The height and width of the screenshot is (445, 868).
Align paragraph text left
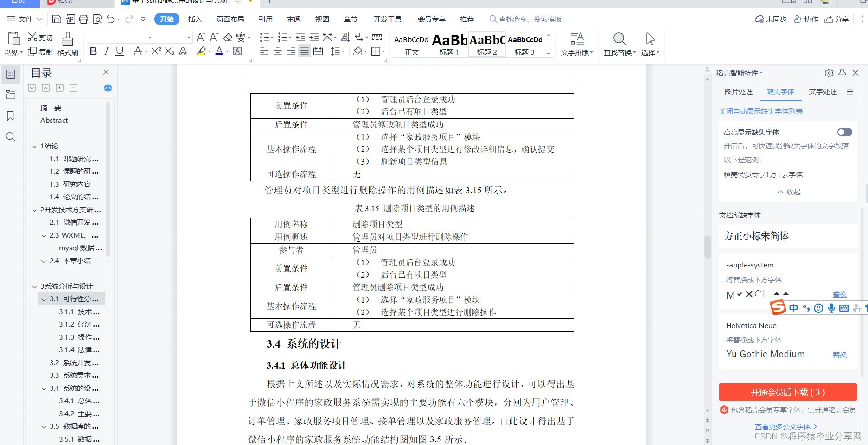[x=264, y=51]
